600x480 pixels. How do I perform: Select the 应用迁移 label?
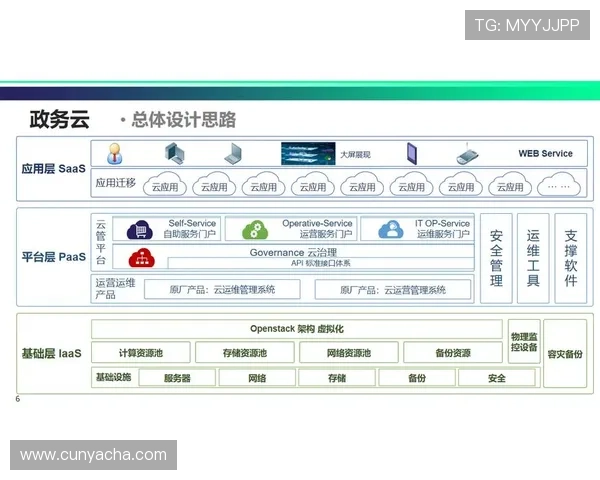pos(116,183)
